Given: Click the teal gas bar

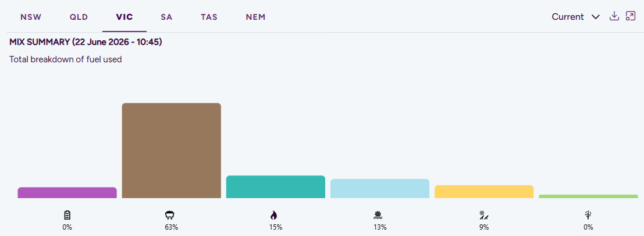Looking at the screenshot, I should coord(276,186).
